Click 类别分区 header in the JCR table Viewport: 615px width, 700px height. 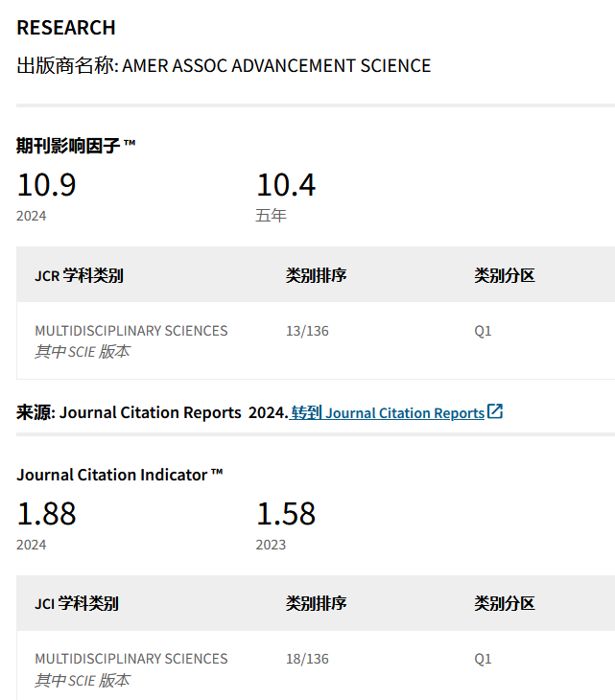[x=504, y=276]
